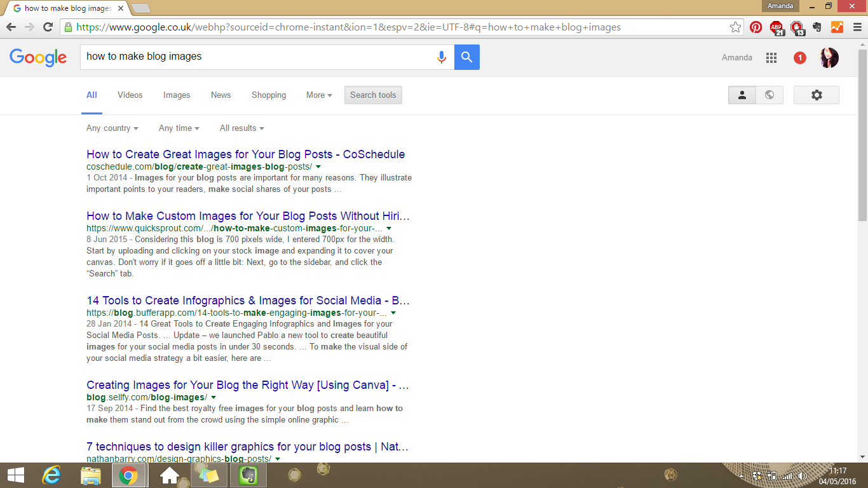Open the Google apps grid

point(771,58)
